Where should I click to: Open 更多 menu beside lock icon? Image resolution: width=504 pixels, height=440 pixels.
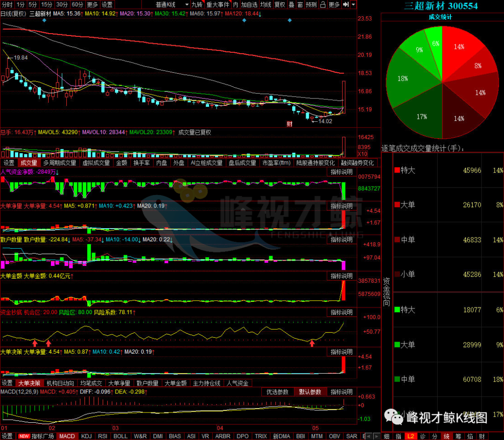pyautogui.click(x=334, y=5)
